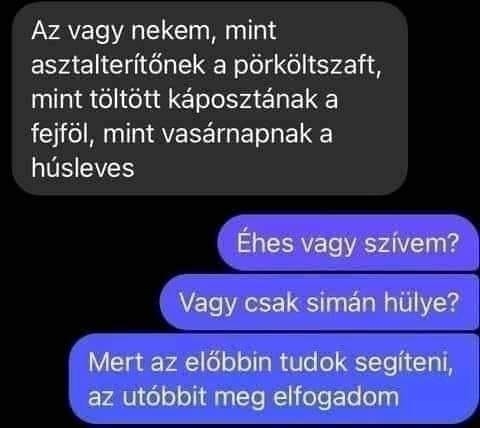Tap the "Éhes vagy szívem?" message
Viewport: 480px width, 428px height.
[348, 242]
